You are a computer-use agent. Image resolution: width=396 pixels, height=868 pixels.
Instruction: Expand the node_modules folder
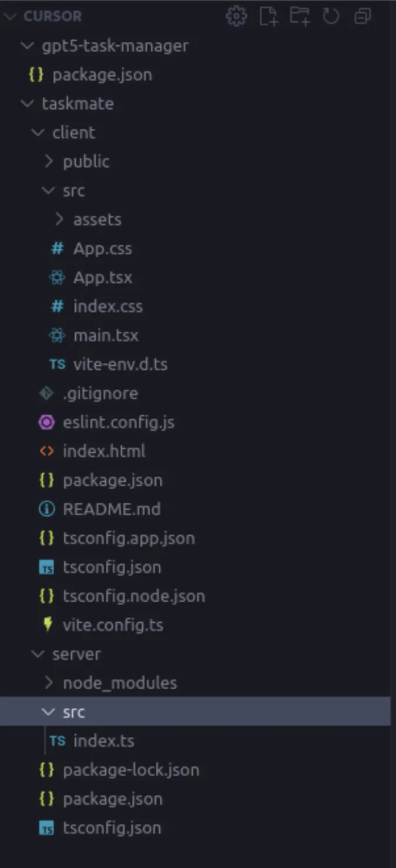(x=120, y=683)
